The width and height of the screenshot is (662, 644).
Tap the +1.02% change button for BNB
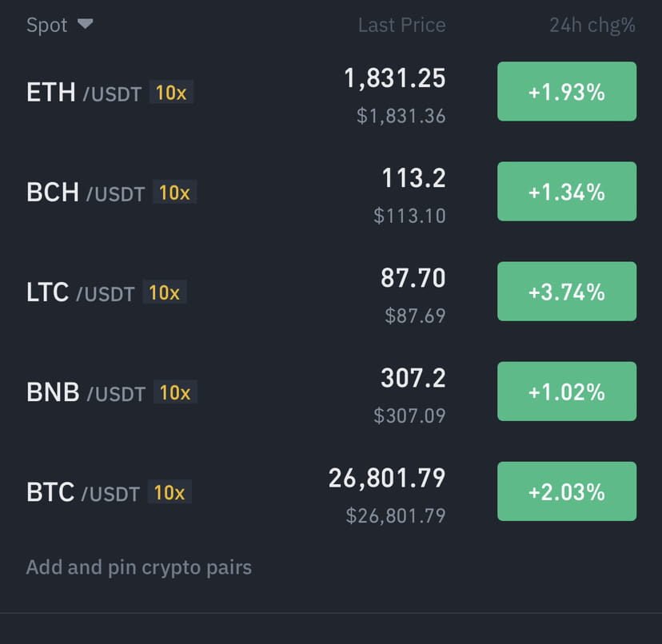[x=566, y=391]
